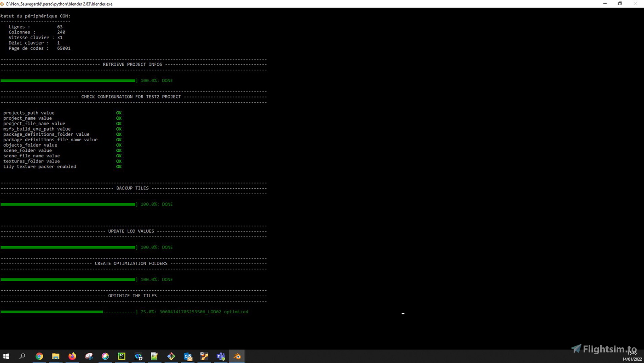
Task: Open the Snipping Tool taskbar icon
Action: [x=89, y=356]
